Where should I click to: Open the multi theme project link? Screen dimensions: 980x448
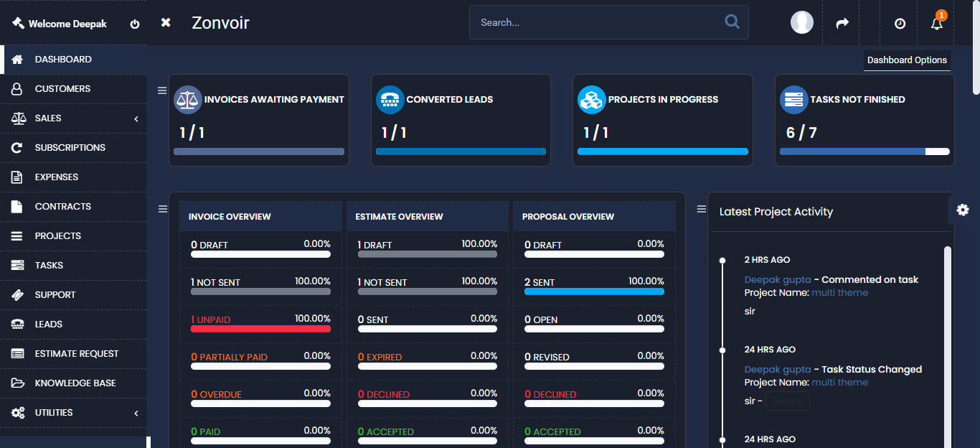point(839,293)
